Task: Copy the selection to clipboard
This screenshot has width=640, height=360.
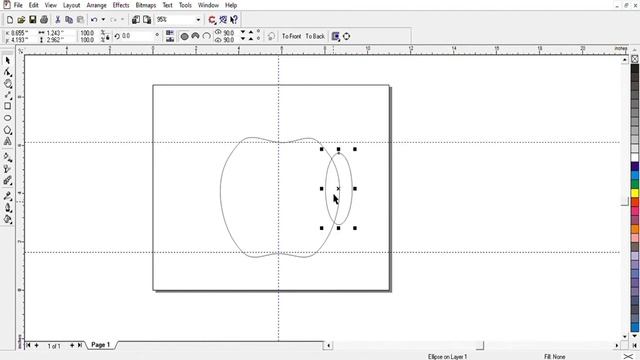Action: (x=69, y=20)
